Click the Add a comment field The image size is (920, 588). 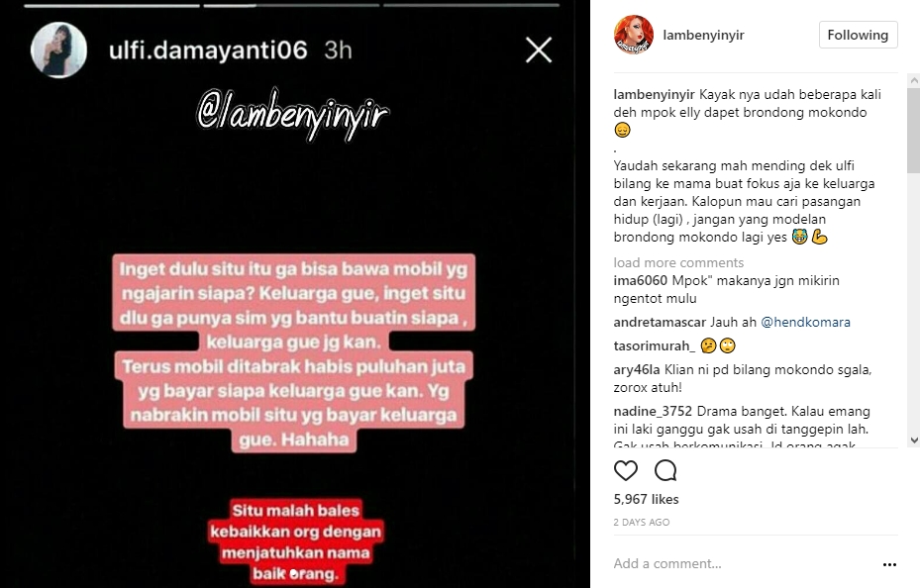pos(745,564)
